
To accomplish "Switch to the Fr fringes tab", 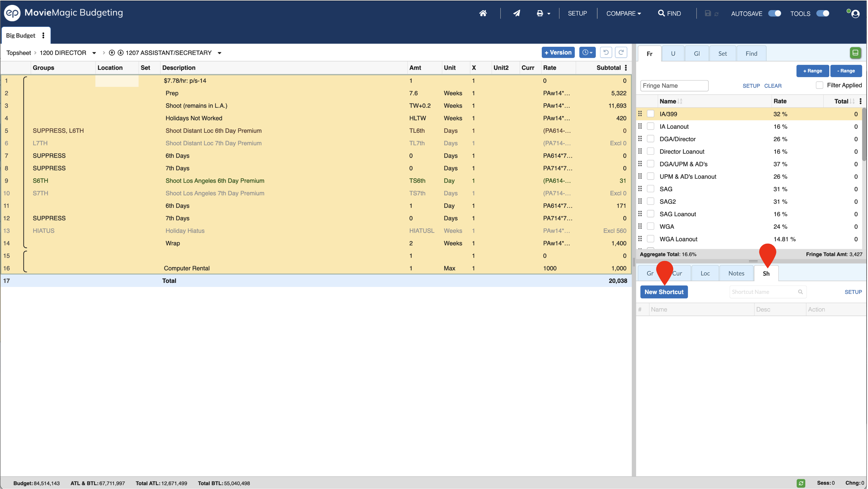I will click(x=649, y=53).
